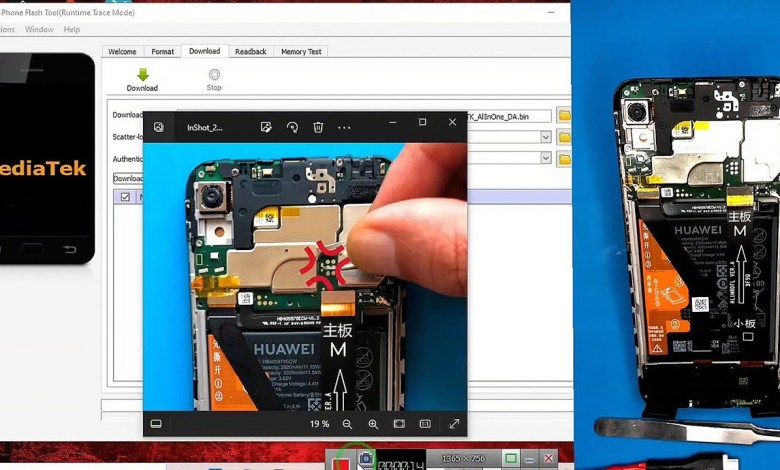Image resolution: width=780 pixels, height=470 pixels.
Task: Switch to the Readback tab
Action: pyautogui.click(x=251, y=52)
